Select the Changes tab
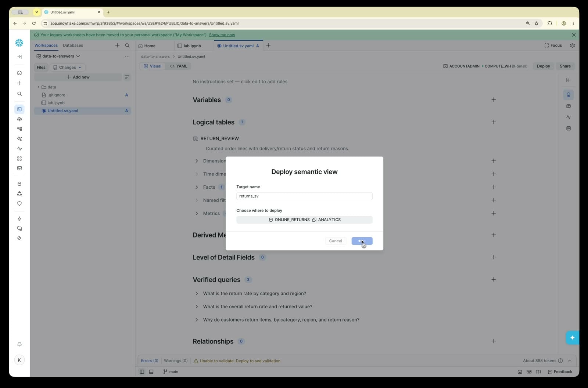 (x=67, y=68)
